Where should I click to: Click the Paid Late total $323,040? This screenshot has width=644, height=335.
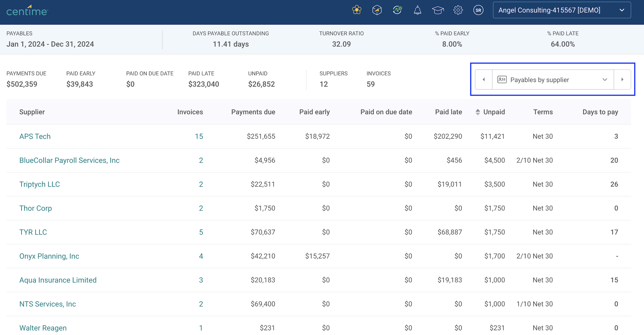[204, 84]
